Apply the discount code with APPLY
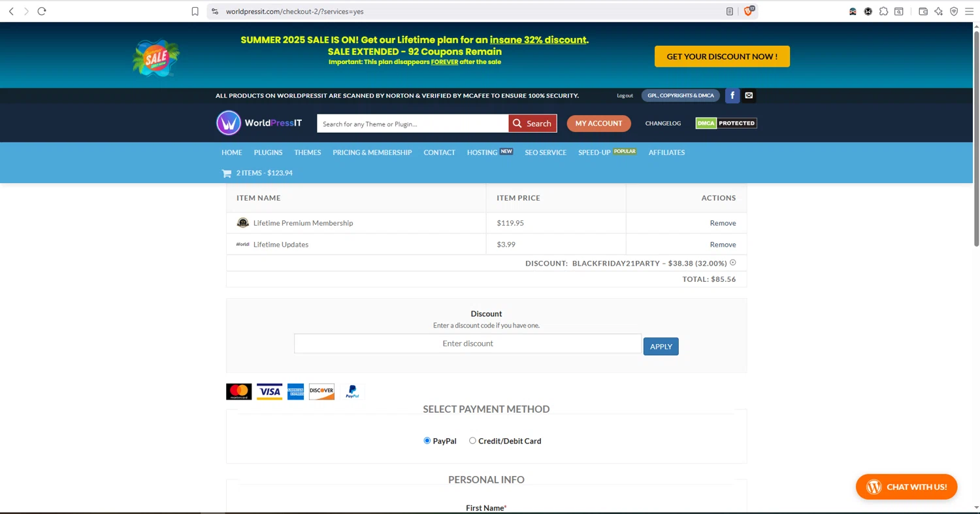 click(x=661, y=347)
